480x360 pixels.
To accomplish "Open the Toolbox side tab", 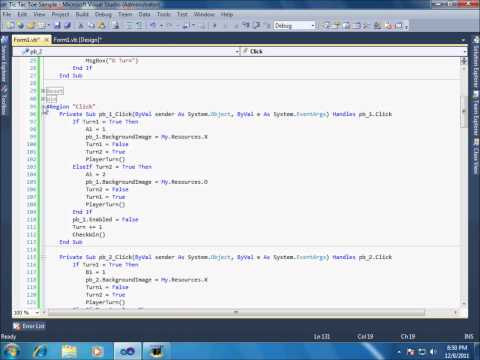I will pyautogui.click(x=4, y=101).
